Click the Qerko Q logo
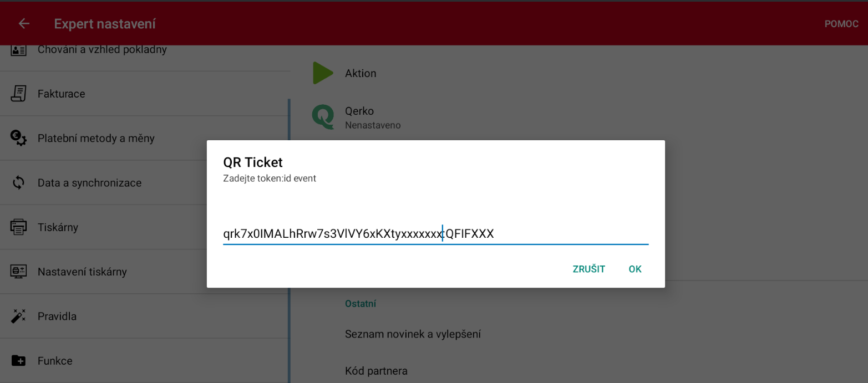Viewport: 868px width, 383px height. (x=323, y=118)
